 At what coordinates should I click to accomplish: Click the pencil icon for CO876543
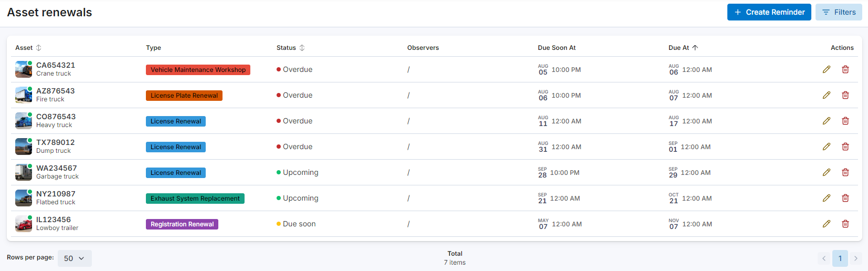(827, 121)
